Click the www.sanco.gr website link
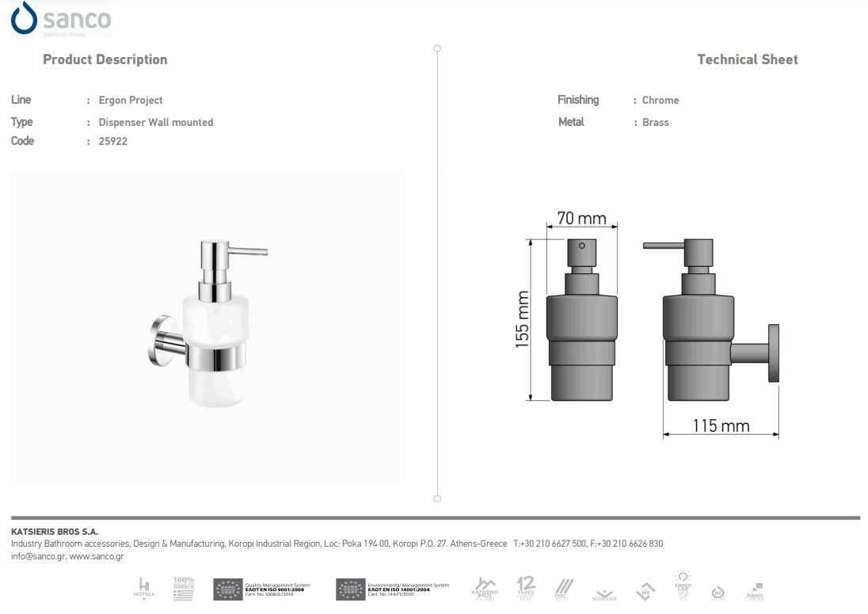Screen dimensions: 868x614 (97, 556)
